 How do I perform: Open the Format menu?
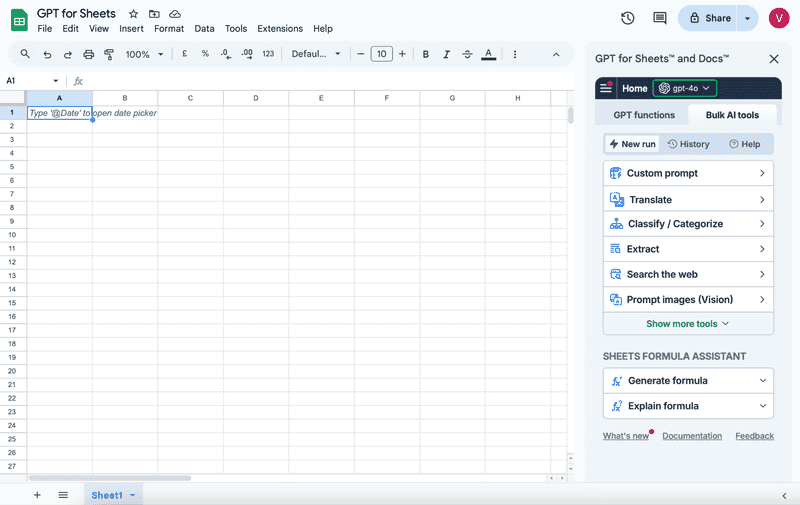click(x=169, y=29)
